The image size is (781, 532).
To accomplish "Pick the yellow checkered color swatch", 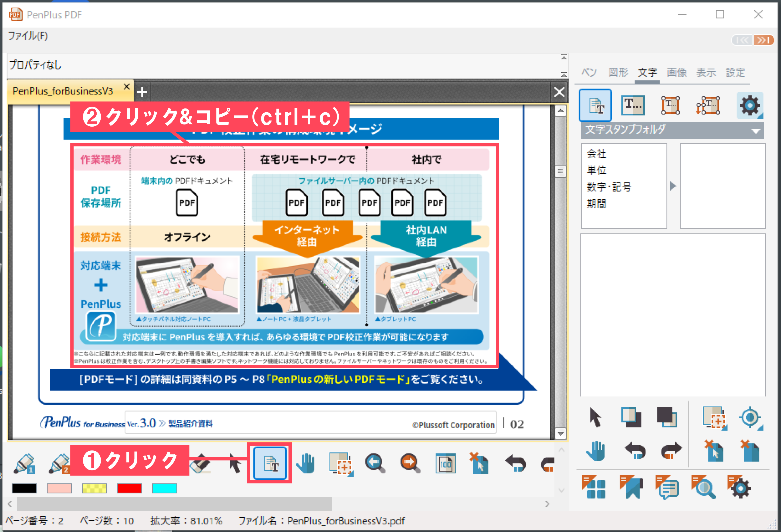I will pyautogui.click(x=94, y=488).
